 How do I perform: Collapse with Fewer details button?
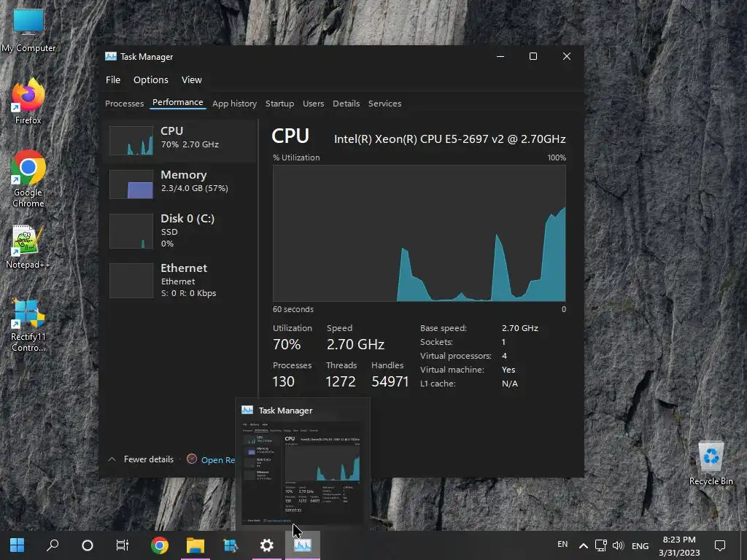(x=141, y=459)
